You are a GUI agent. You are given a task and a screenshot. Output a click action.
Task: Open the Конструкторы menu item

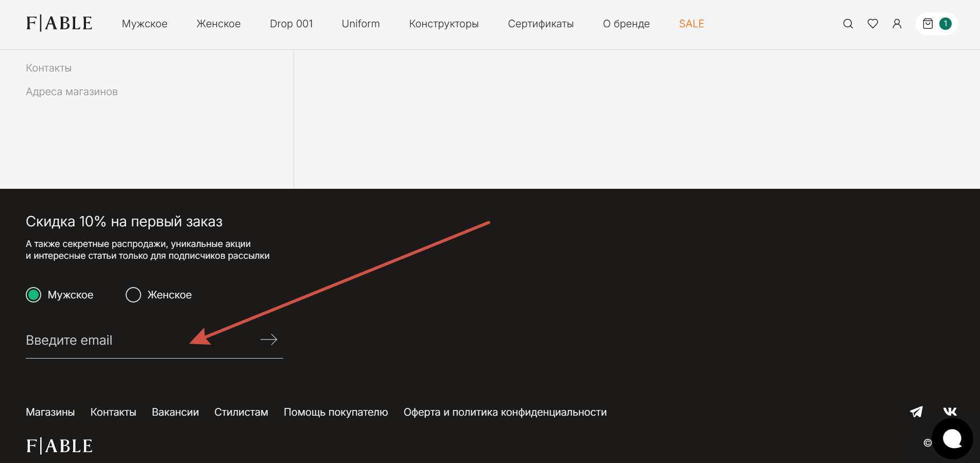click(444, 24)
